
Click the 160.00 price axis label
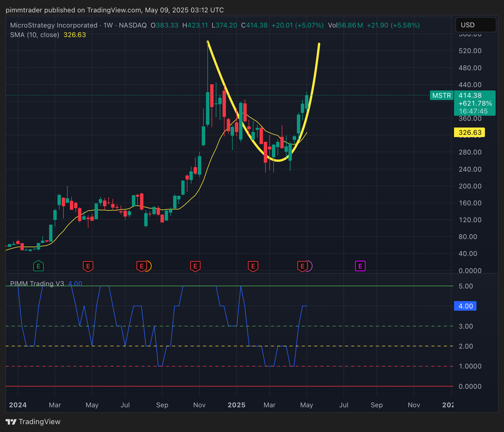tap(470, 203)
